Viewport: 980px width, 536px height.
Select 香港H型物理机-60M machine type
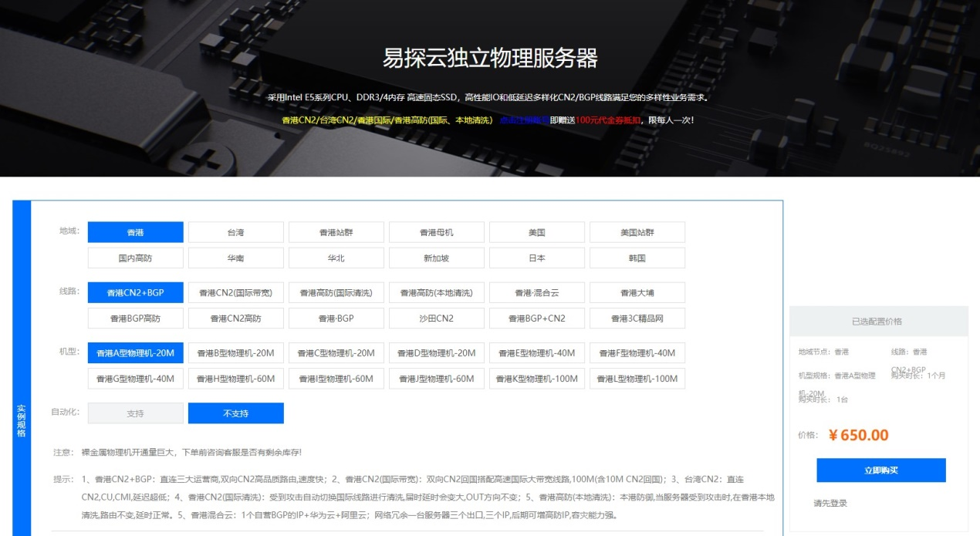[236, 379]
